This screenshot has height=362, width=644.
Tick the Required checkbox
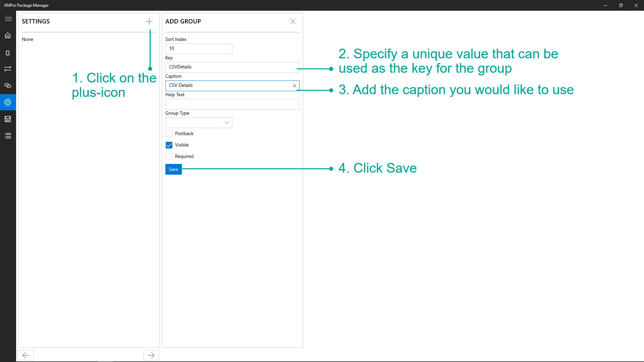pos(169,157)
